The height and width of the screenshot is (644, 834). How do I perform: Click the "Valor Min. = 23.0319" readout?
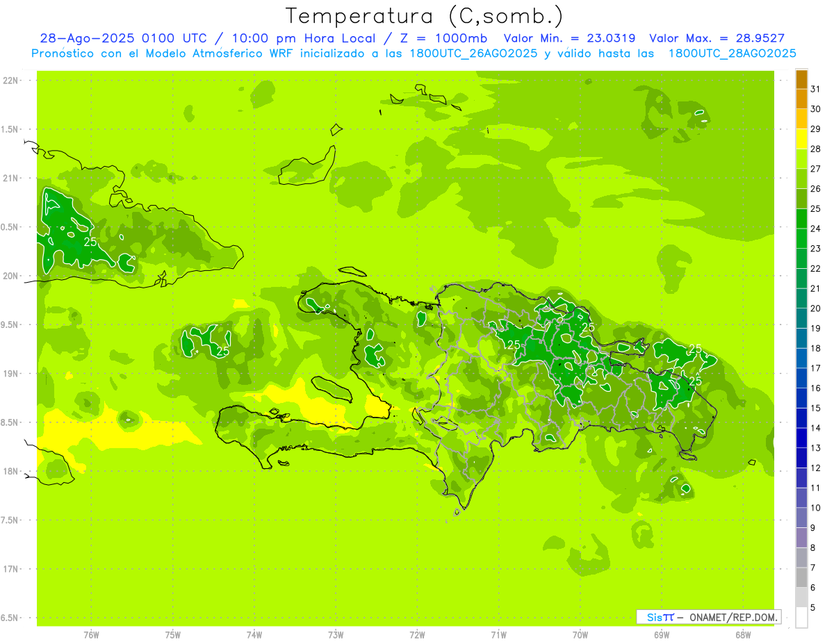(571, 38)
